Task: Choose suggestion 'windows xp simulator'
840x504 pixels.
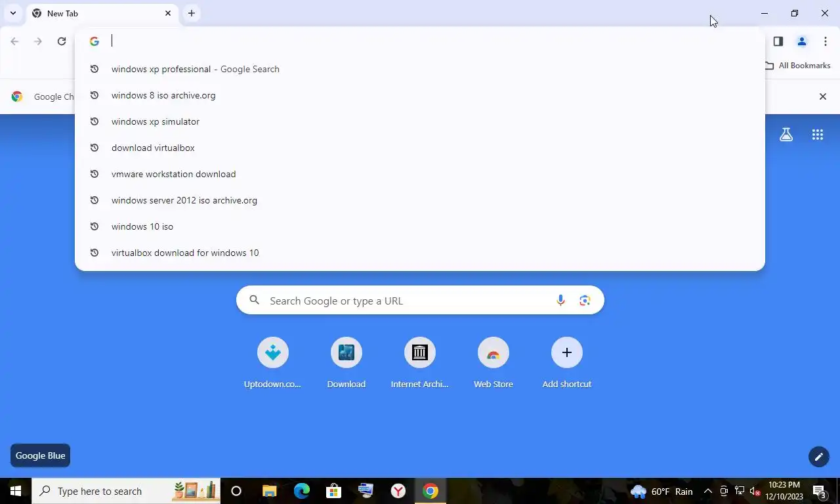Action: click(420, 121)
